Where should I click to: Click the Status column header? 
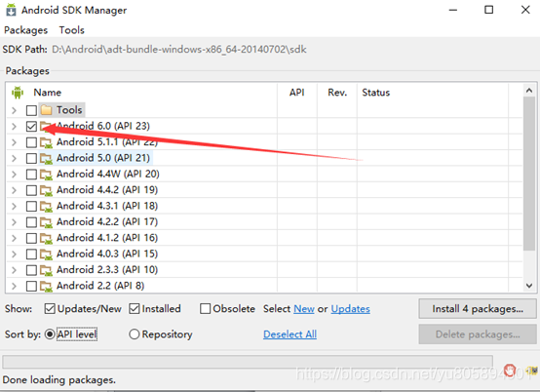point(375,93)
